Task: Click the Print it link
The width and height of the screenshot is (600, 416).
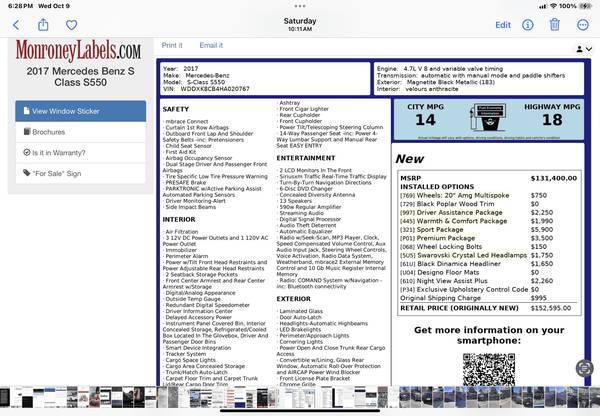Action: [172, 45]
